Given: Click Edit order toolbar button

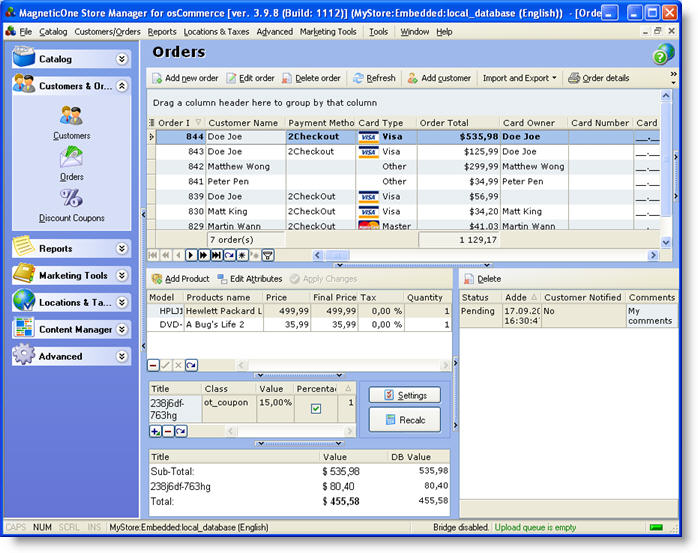Looking at the screenshot, I should [250, 78].
